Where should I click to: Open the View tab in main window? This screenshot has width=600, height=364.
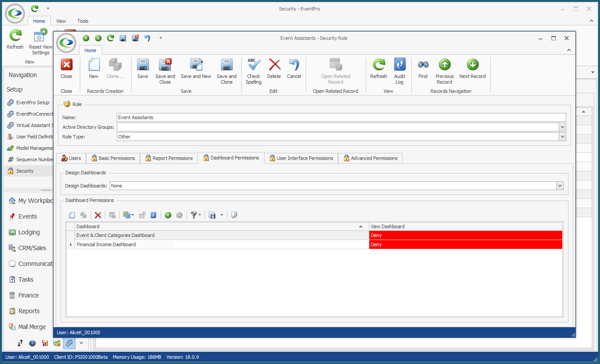(x=61, y=21)
